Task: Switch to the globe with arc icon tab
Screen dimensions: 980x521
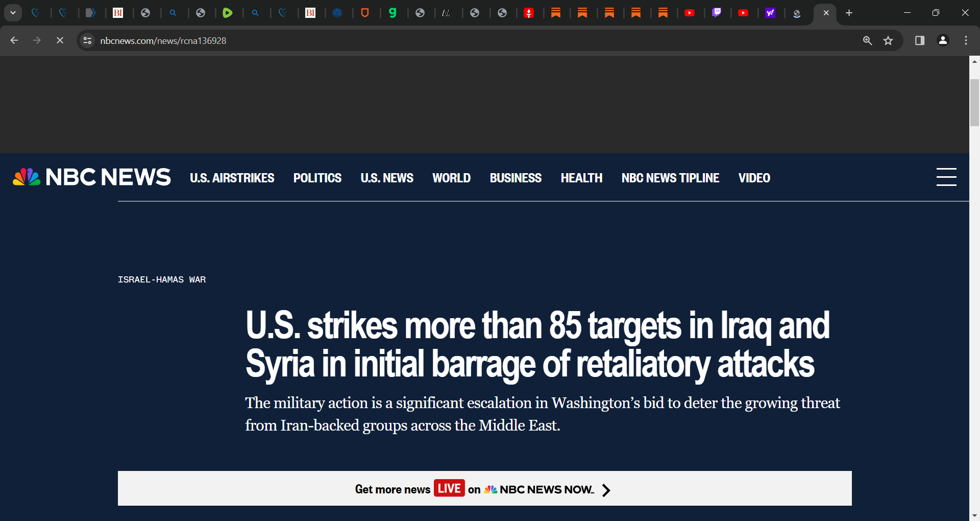Action: click(796, 13)
